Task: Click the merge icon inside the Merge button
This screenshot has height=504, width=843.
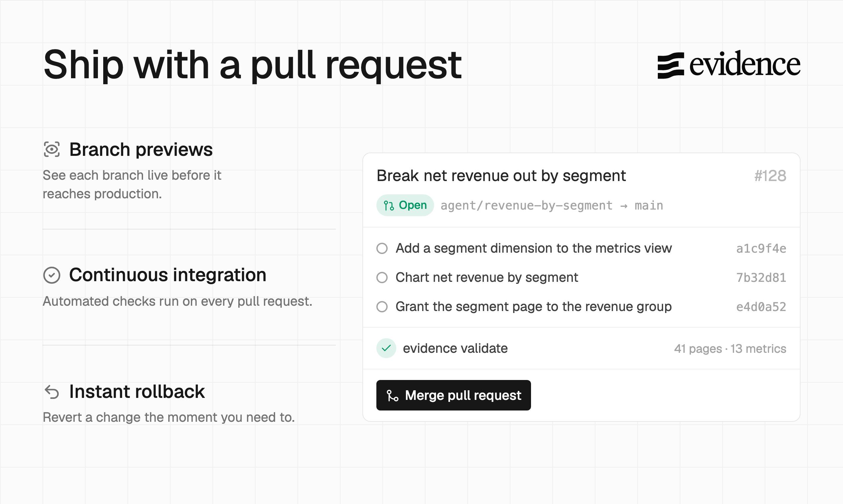Action: coord(392,395)
